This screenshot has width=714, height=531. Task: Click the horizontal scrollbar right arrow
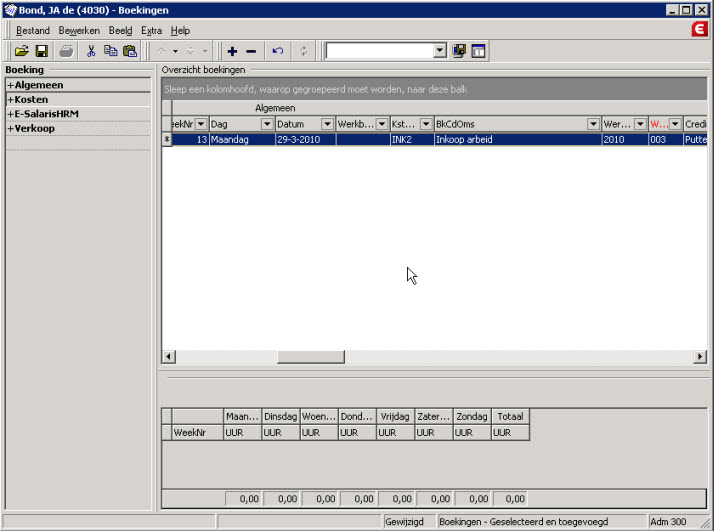click(700, 357)
